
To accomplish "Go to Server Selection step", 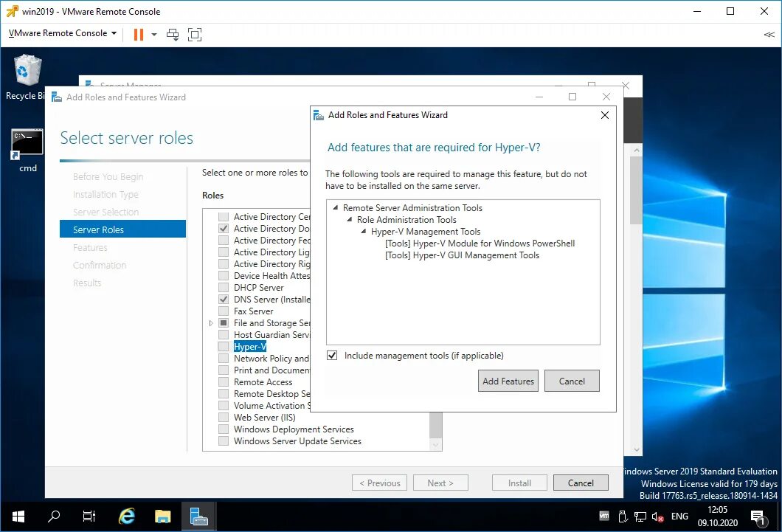I will 105,212.
